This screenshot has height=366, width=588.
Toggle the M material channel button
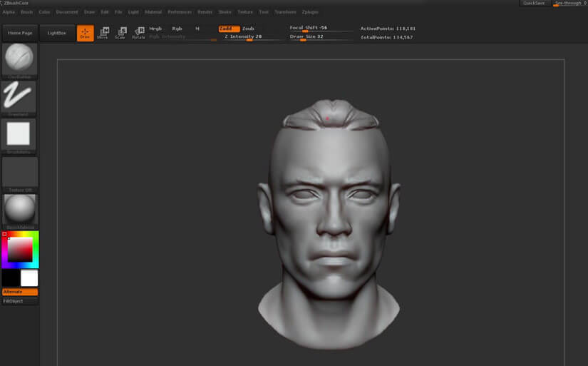pos(197,29)
